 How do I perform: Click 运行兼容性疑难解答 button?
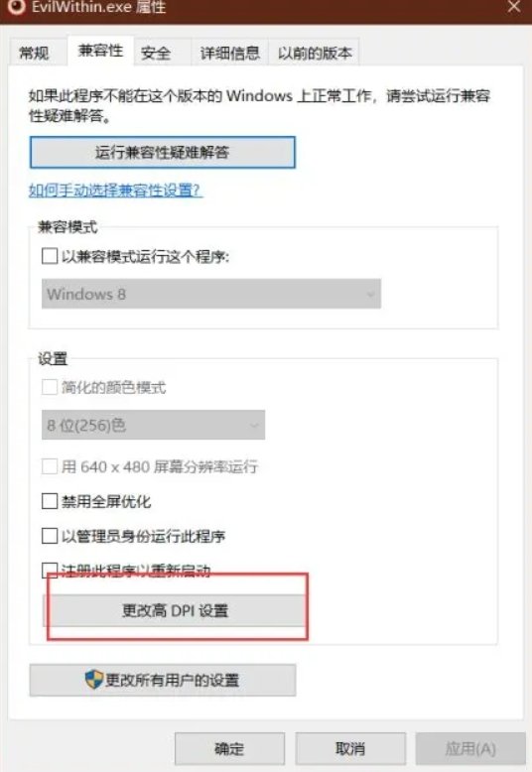(x=163, y=153)
